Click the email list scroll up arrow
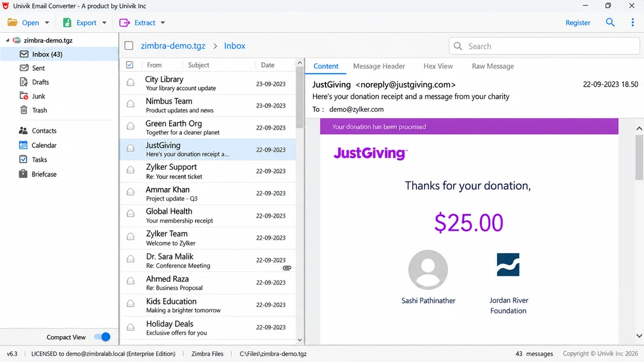The height and width of the screenshot is (362, 644). coord(299,63)
